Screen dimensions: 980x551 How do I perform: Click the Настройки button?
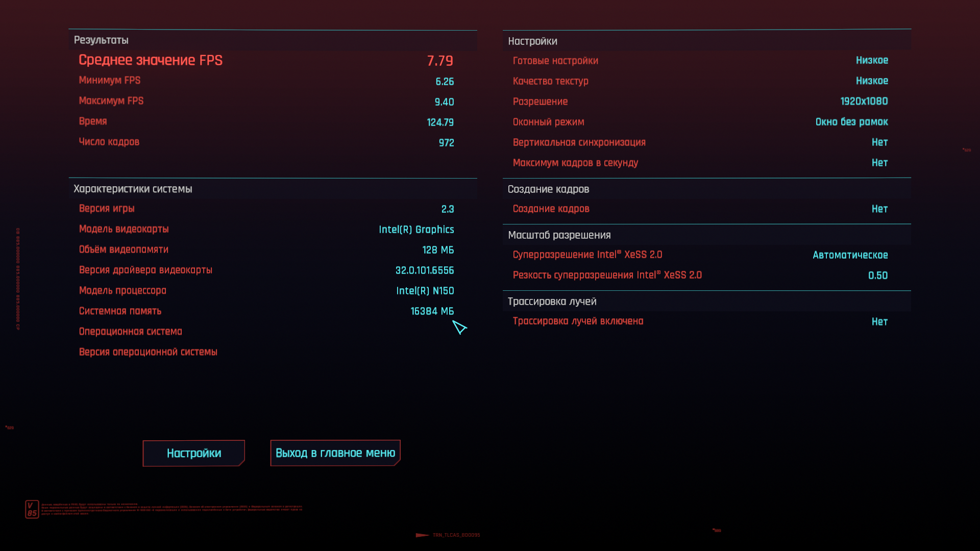(193, 453)
